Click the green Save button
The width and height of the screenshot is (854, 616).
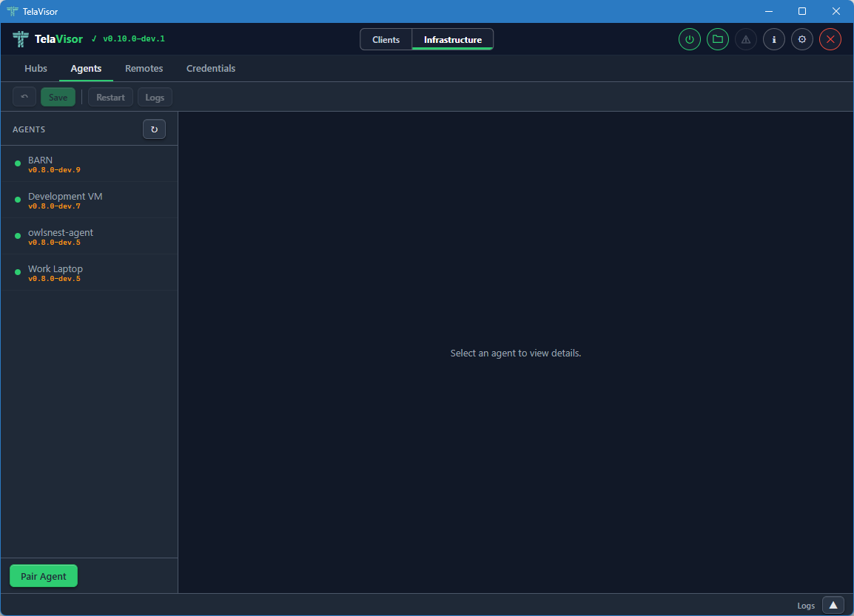point(58,96)
